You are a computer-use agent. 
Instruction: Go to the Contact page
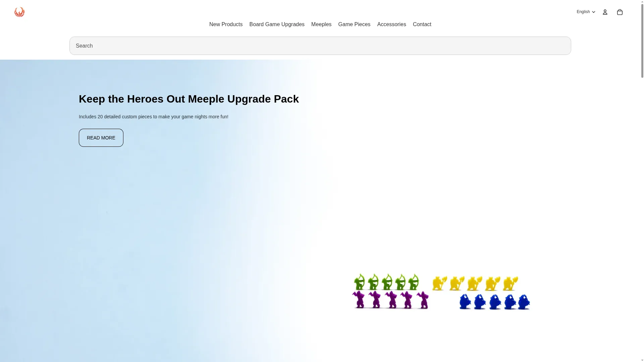[422, 24]
